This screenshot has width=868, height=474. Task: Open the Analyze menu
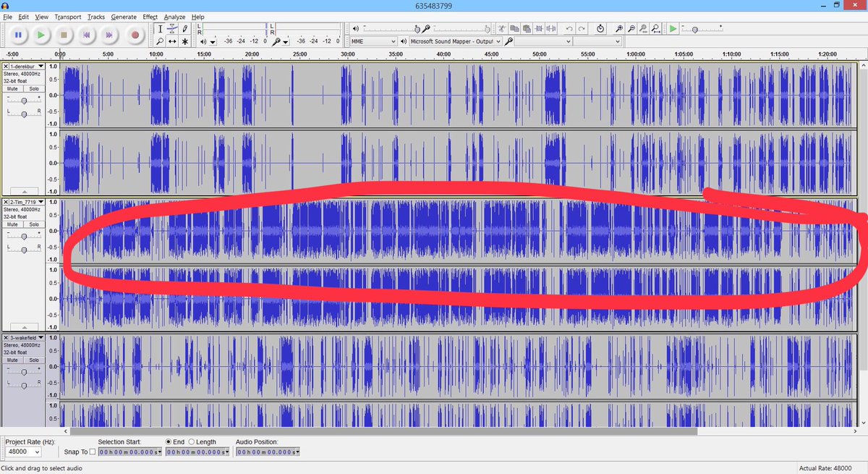click(174, 17)
